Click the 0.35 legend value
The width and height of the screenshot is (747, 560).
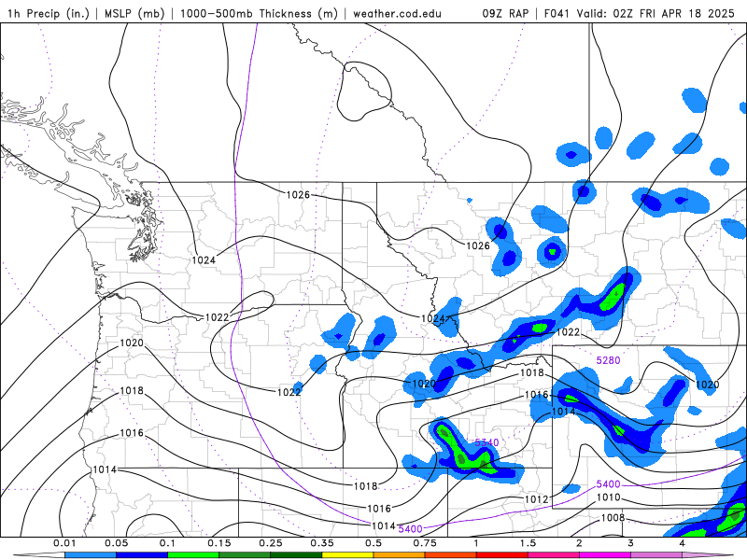click(322, 543)
